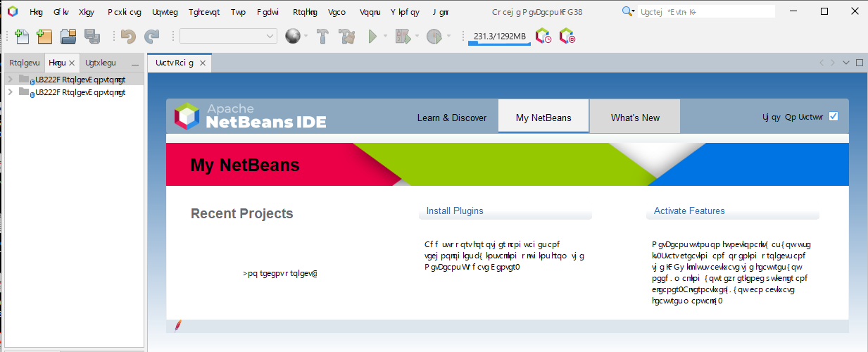This screenshot has height=352, width=868.
Task: Close the active tab in the left panel
Action: 71,63
